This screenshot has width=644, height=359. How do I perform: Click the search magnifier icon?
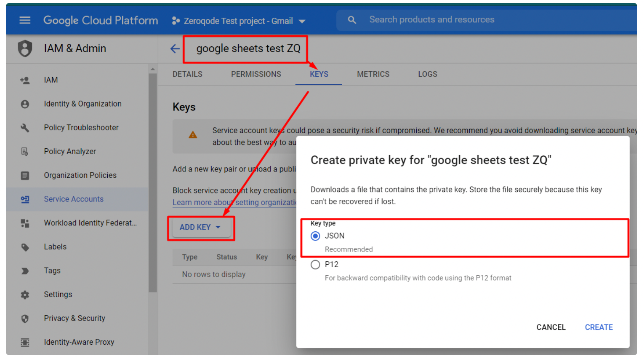[x=352, y=20]
